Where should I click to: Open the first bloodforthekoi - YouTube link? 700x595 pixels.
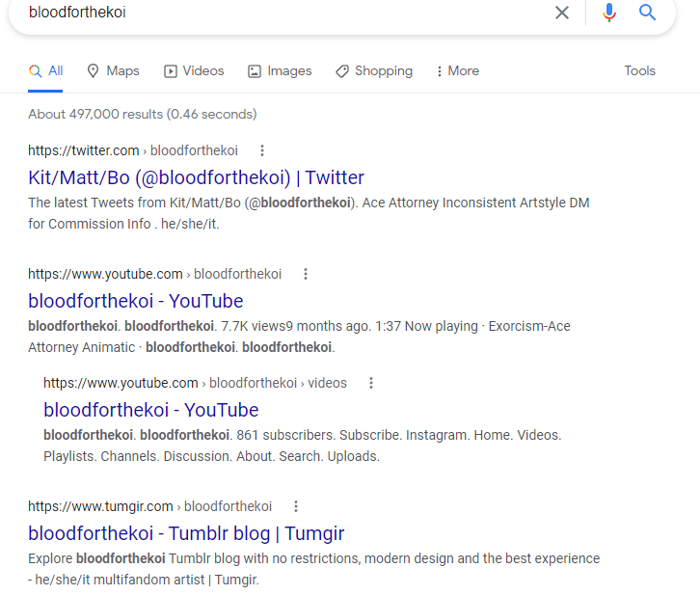tap(136, 301)
